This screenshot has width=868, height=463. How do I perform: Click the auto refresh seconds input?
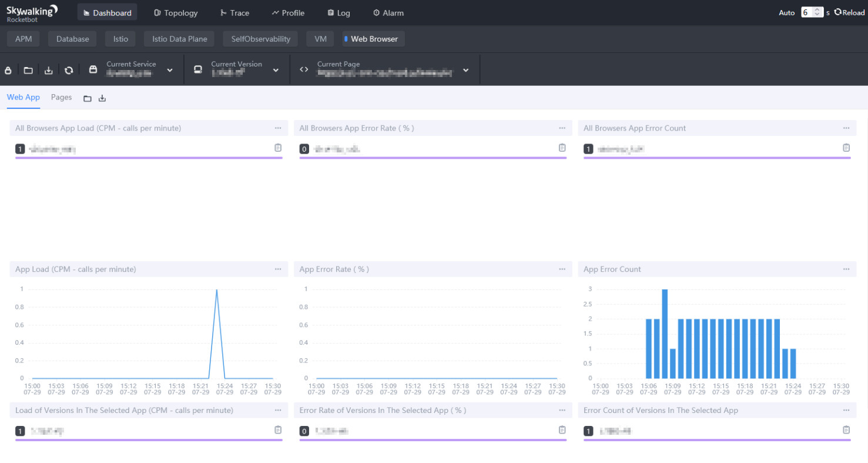pyautogui.click(x=812, y=12)
